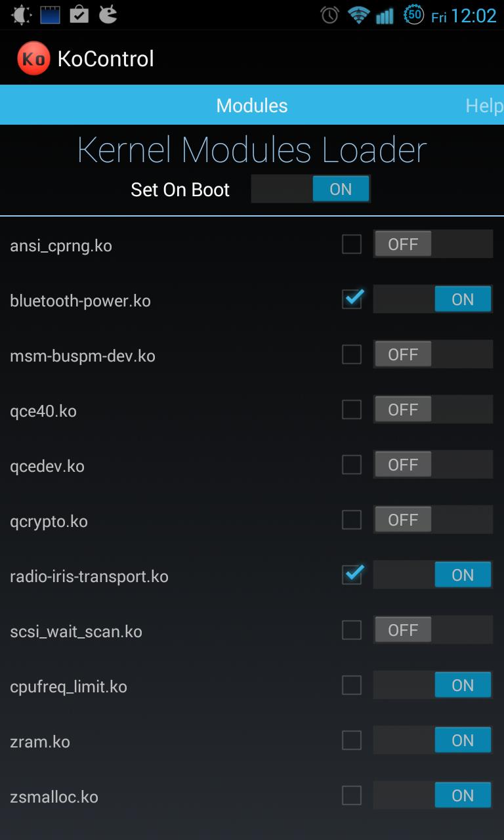Uncheck the radio-iris-transport.ko checkbox
This screenshot has height=840, width=504.
[352, 574]
